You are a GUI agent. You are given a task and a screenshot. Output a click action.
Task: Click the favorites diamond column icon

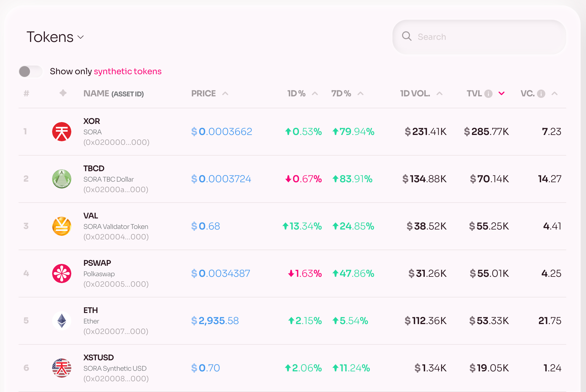coord(63,93)
